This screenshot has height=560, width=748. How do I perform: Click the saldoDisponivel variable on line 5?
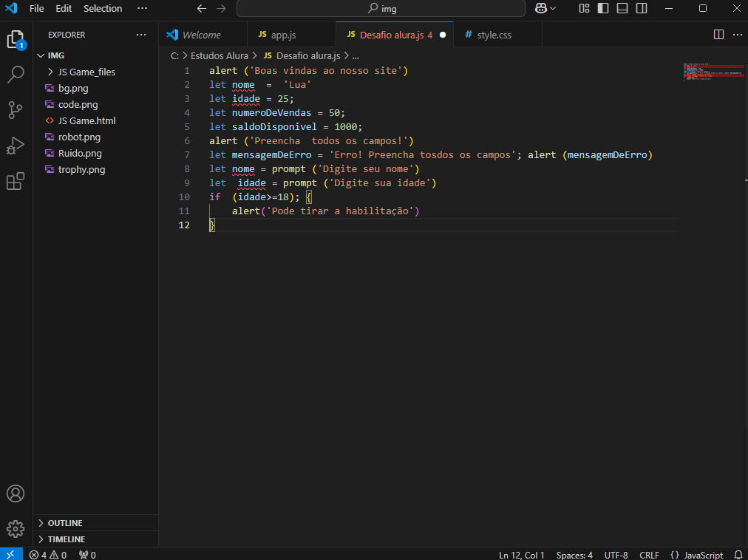[274, 126]
